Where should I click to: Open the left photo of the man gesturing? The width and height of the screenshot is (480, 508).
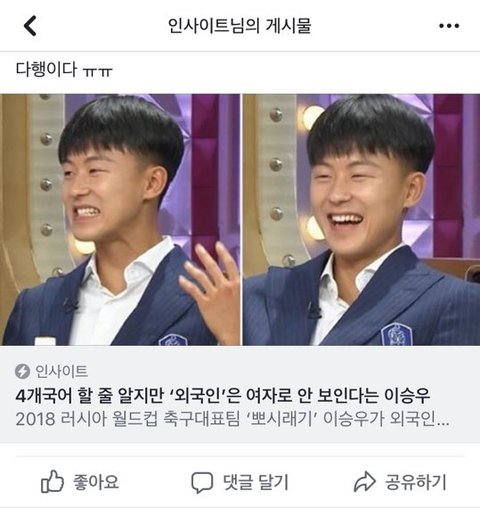click(x=120, y=220)
